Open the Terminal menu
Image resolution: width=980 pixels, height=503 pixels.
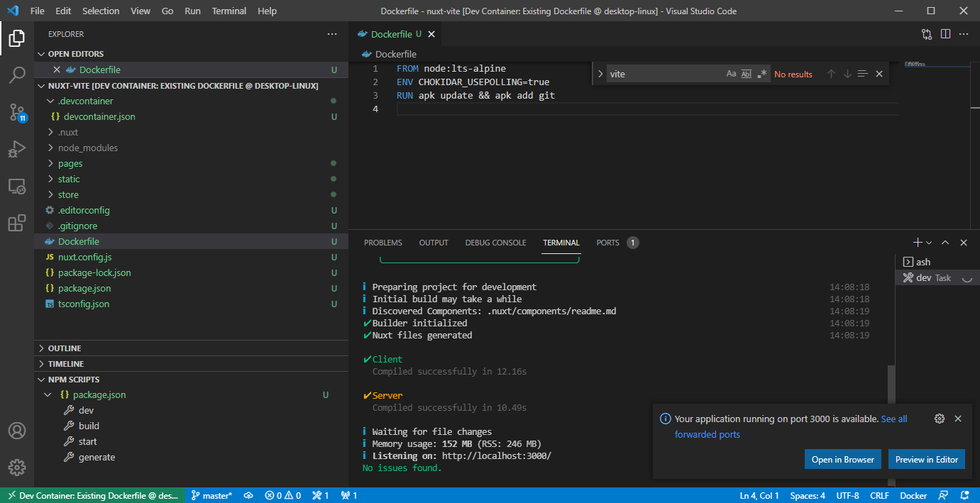pyautogui.click(x=229, y=11)
